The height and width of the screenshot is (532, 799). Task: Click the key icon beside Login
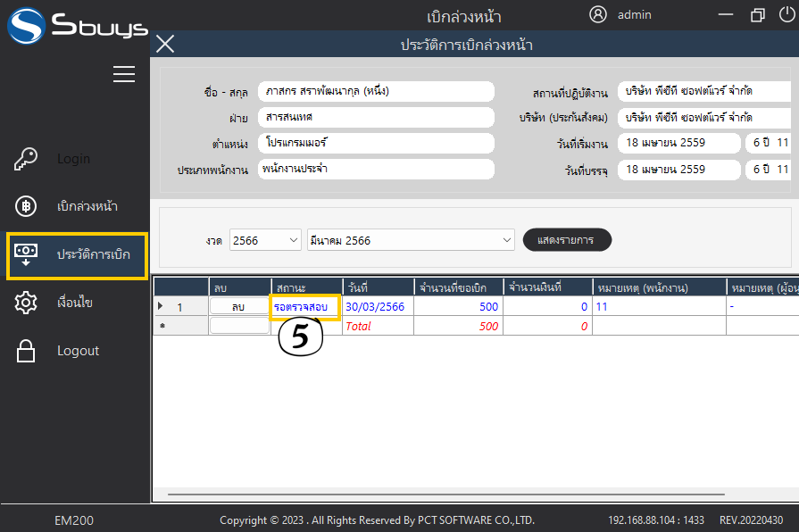[x=26, y=159]
